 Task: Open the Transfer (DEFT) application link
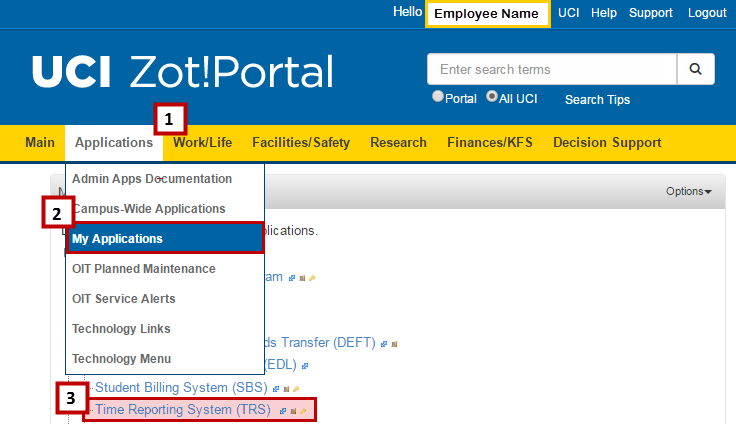tap(320, 342)
